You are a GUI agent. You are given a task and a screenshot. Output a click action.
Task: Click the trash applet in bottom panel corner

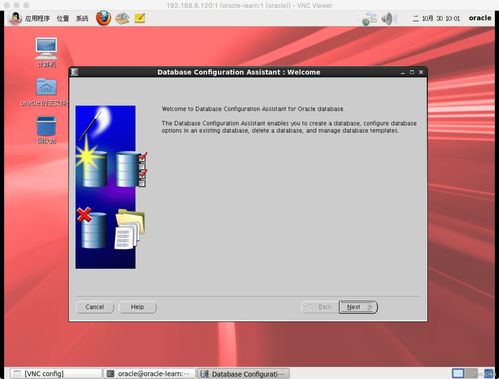pos(489,373)
